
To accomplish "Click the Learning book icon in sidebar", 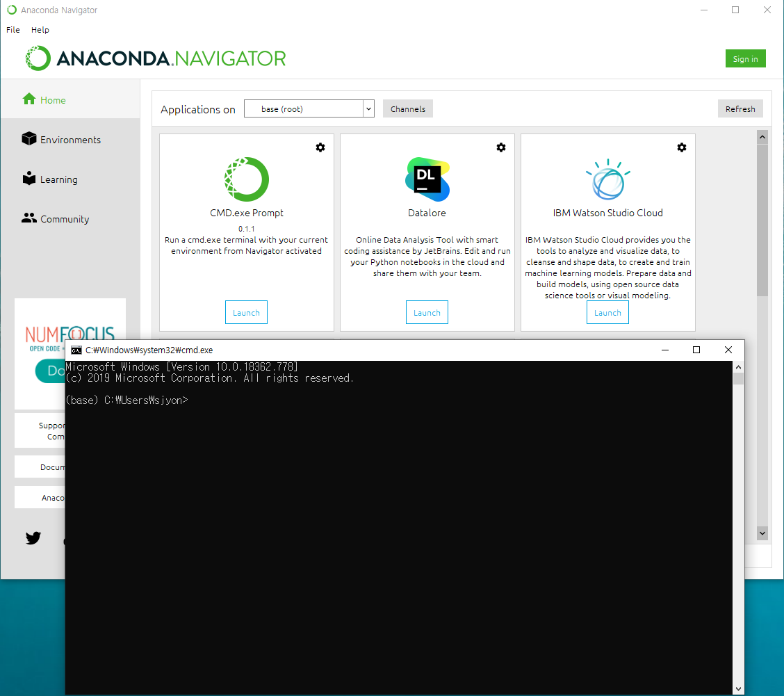I will [x=29, y=178].
